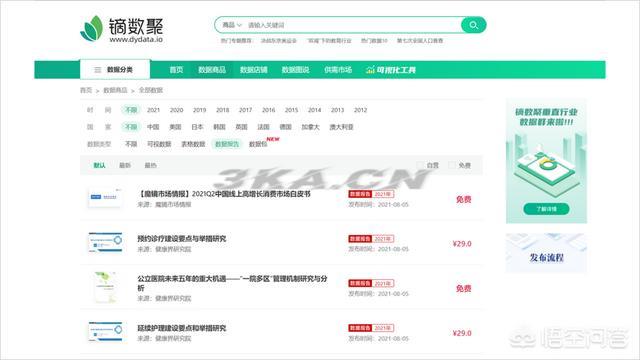Filter by year 2013
Viewport: 640px width, 360px height.
click(337, 110)
